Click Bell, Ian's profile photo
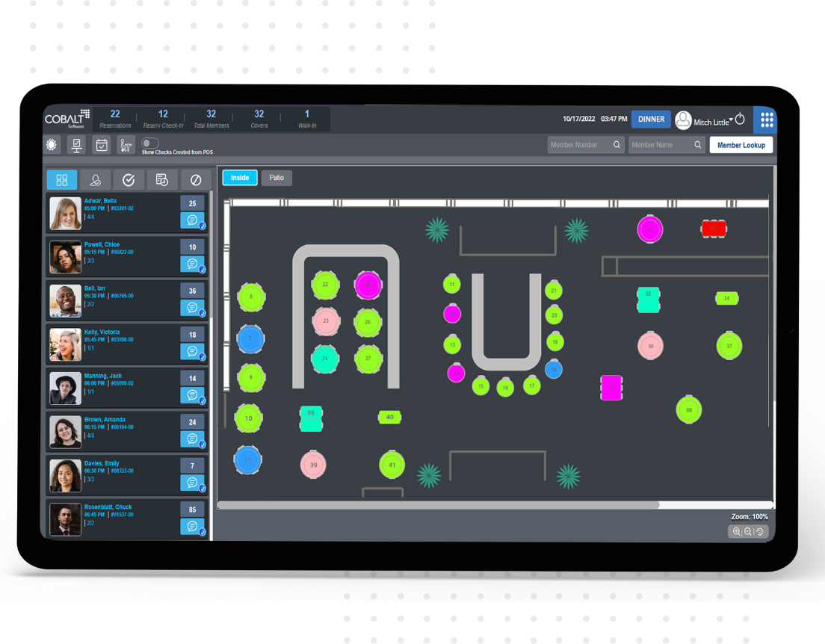825x644 pixels. (66, 301)
